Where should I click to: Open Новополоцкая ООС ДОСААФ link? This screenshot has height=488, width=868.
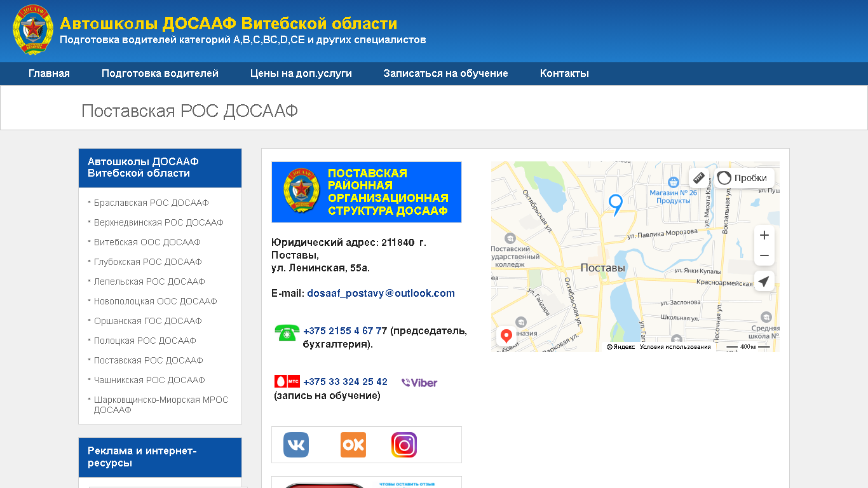pos(156,301)
